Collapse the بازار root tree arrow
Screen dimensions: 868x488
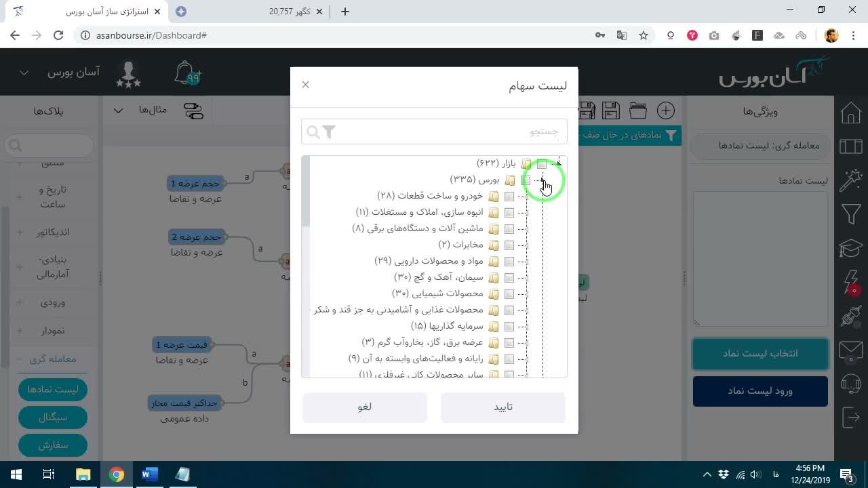pyautogui.click(x=558, y=163)
